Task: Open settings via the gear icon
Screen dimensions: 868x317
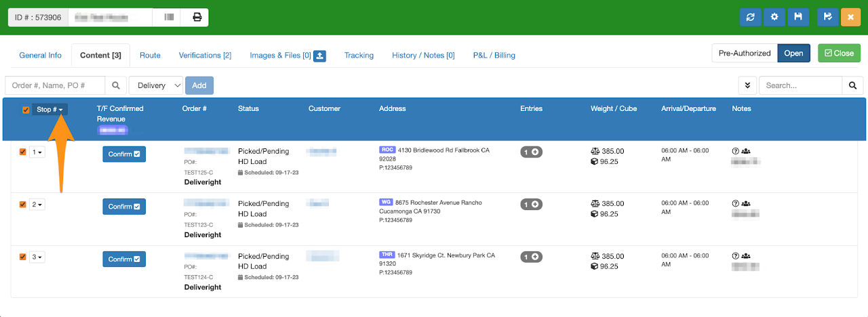Action: click(774, 17)
